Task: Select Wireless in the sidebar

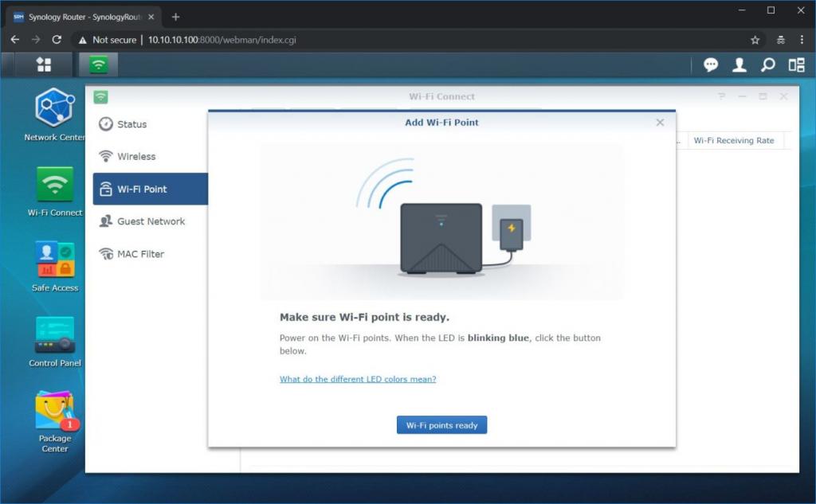Action: click(135, 157)
